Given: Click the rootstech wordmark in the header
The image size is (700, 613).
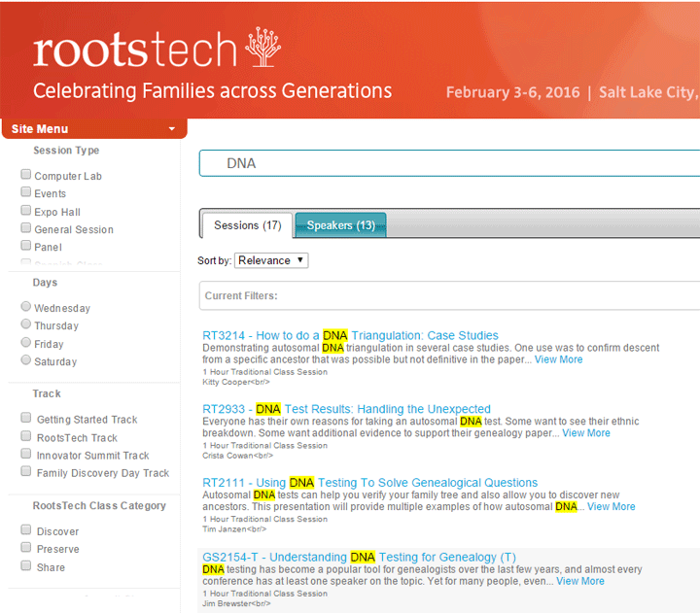Looking at the screenshot, I should [x=135, y=50].
